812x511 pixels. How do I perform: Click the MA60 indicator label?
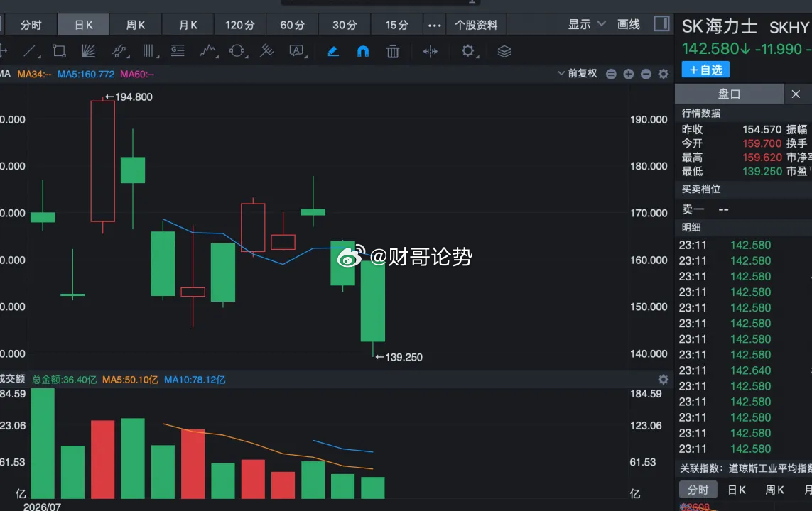pos(137,74)
